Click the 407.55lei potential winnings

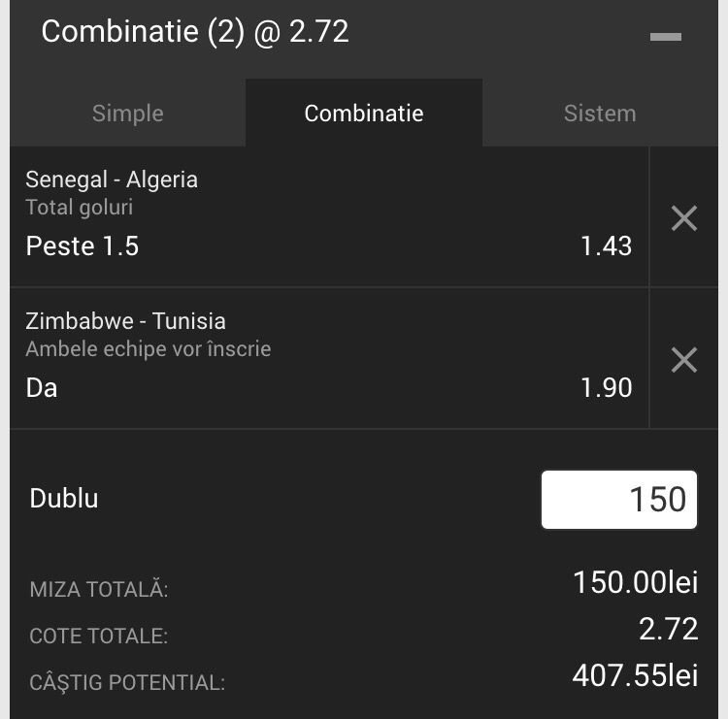[x=635, y=675]
